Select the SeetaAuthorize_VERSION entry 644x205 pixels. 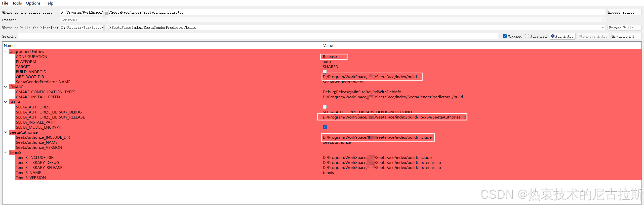coord(39,147)
